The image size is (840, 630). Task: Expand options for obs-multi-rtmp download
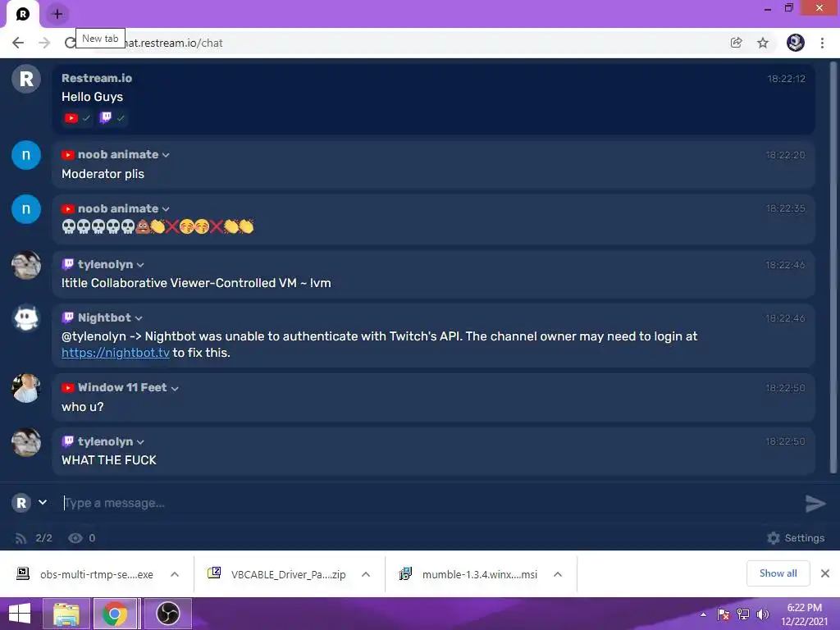coord(175,574)
